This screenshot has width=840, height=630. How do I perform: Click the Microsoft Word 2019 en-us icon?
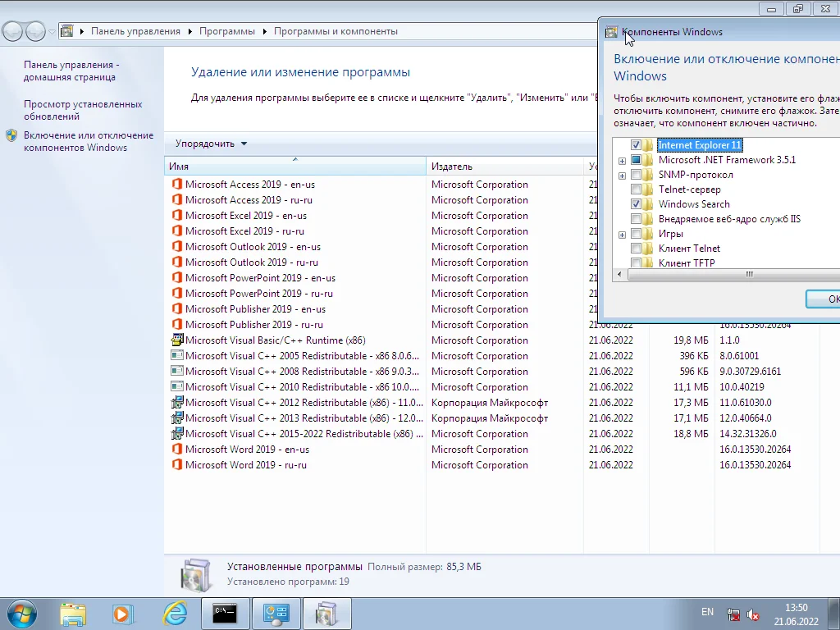(177, 449)
